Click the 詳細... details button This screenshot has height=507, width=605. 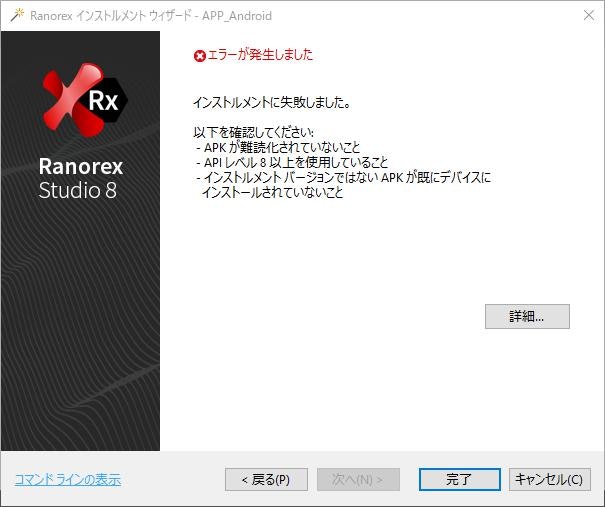[527, 316]
